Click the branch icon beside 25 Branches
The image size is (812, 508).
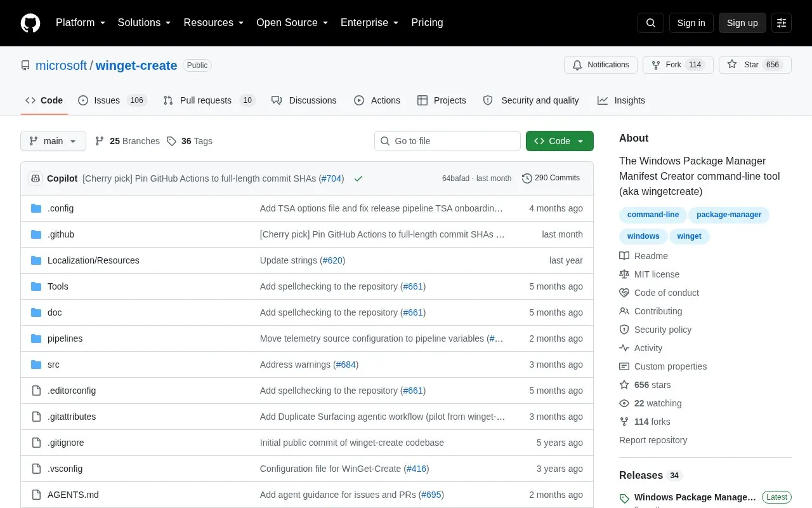click(100, 141)
